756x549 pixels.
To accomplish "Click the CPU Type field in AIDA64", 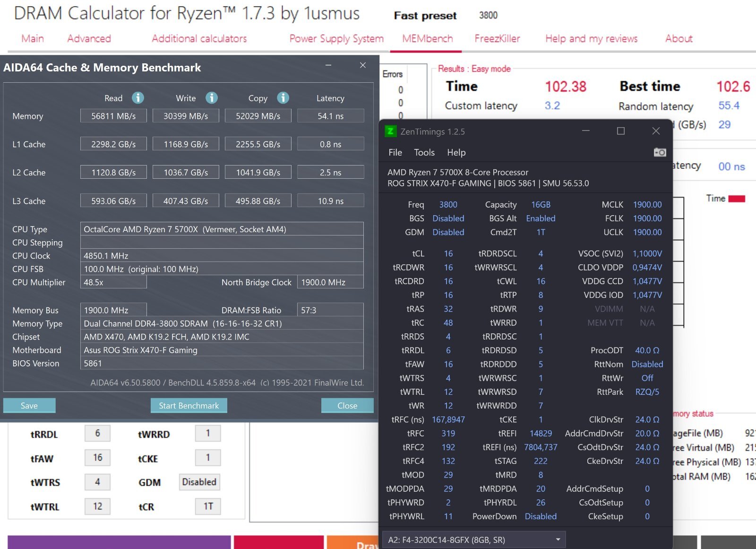I will 222,229.
